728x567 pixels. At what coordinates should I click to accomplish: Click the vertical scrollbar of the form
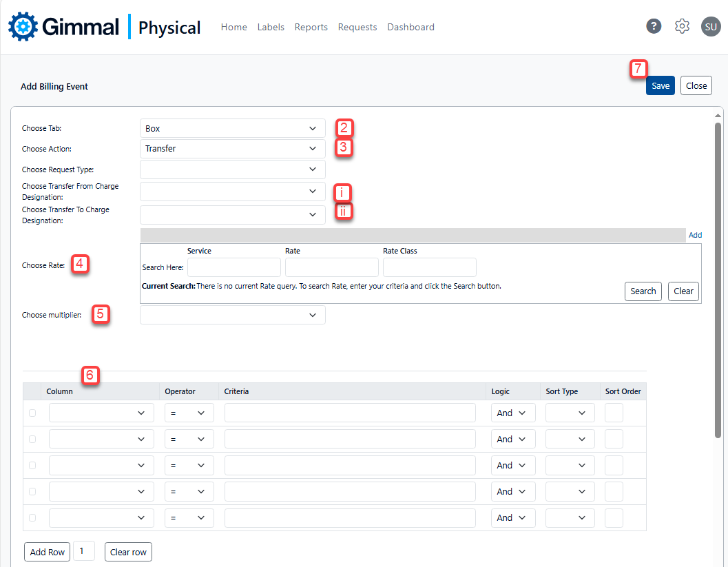718,276
